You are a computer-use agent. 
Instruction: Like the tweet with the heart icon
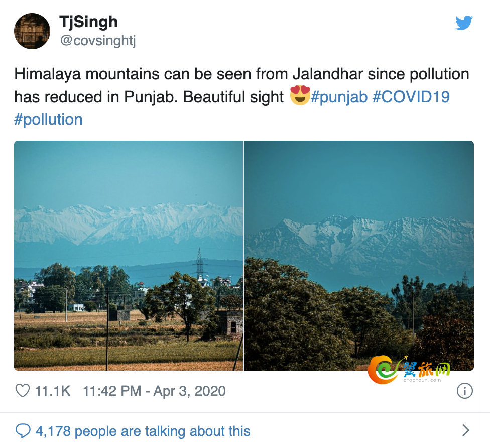[23, 390]
